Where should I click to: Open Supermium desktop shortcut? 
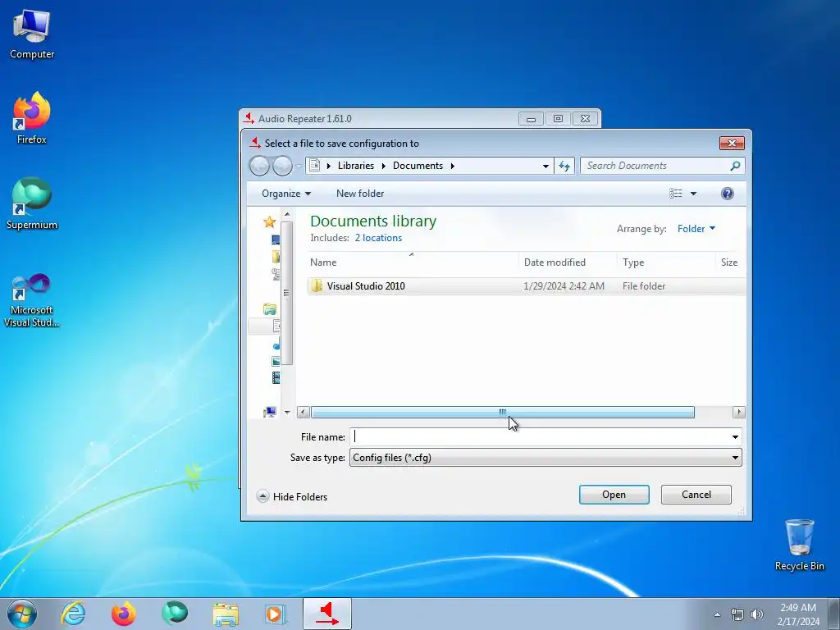[32, 204]
